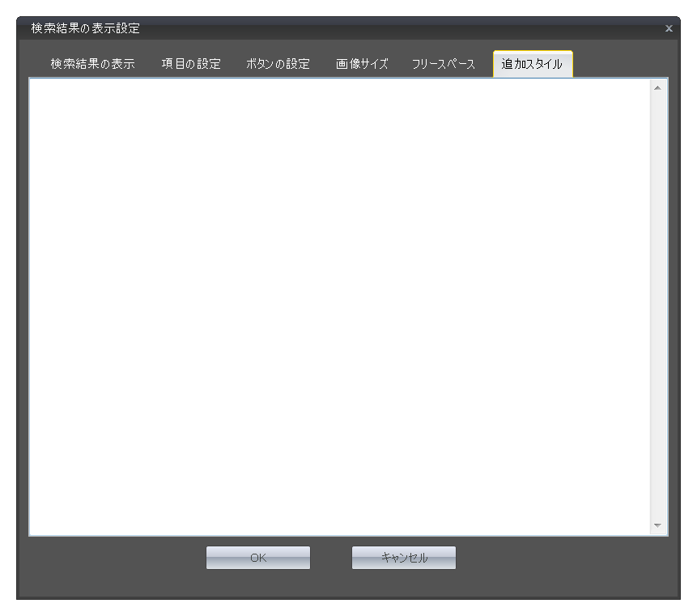Focus the additional style text area
Image resolution: width=697 pixels, height=616 pixels.
tap(340, 308)
